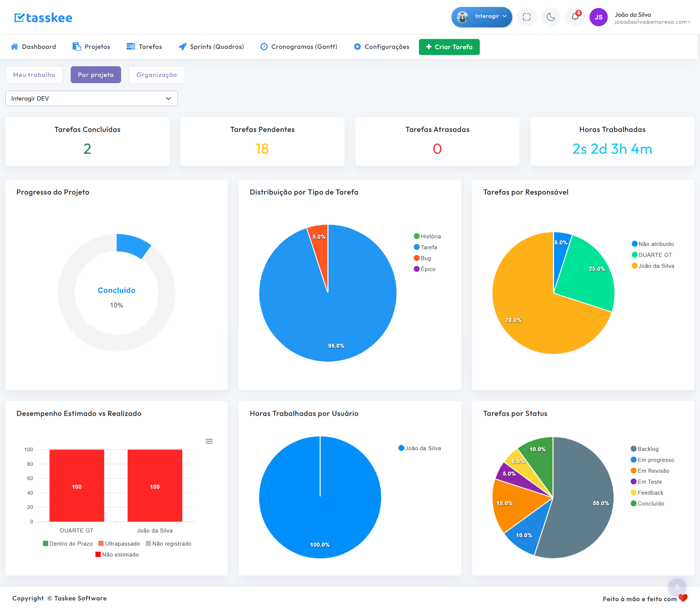Click Tarefas Concluídas card
Screen dimensions: 700x611
pos(87,141)
